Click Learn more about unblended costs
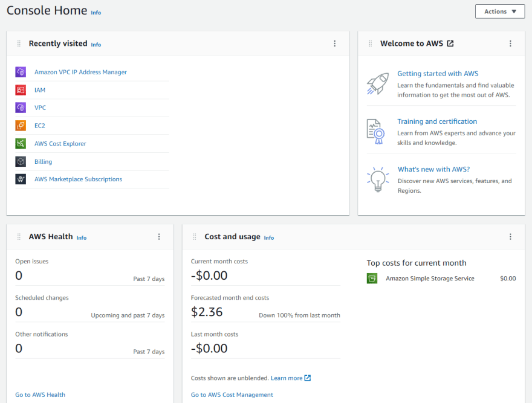Viewport: 532px width, 403px height. [287, 378]
